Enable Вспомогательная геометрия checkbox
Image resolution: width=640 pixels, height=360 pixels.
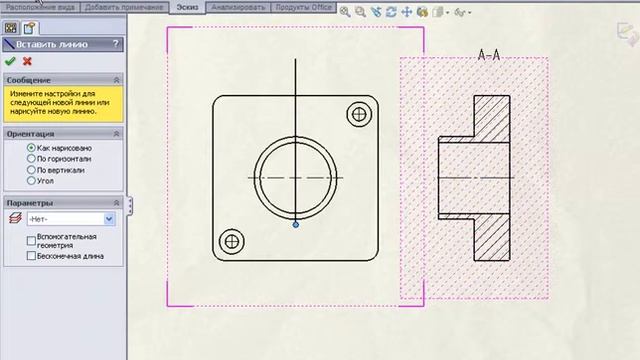tap(31, 241)
